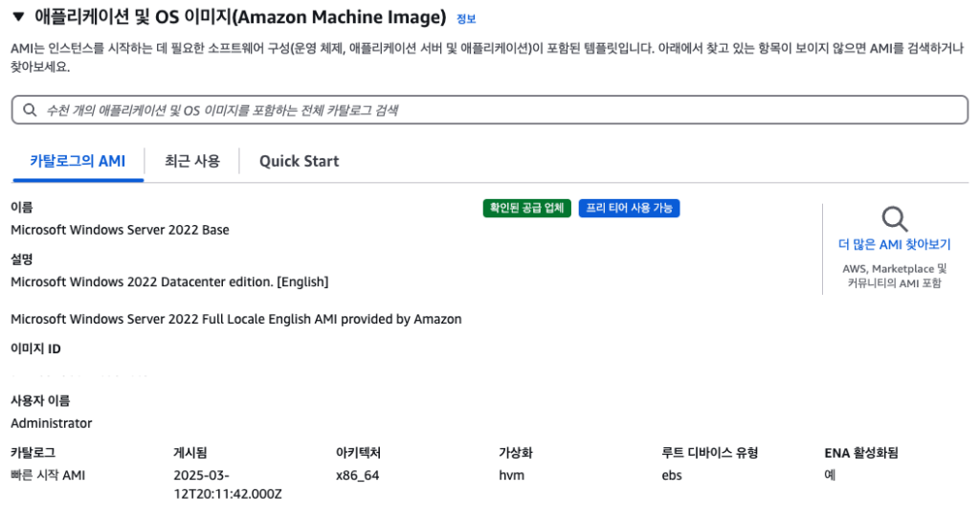Viewport: 980px width, 517px height.
Task: Click the magnifier icon in search box
Action: [30, 110]
